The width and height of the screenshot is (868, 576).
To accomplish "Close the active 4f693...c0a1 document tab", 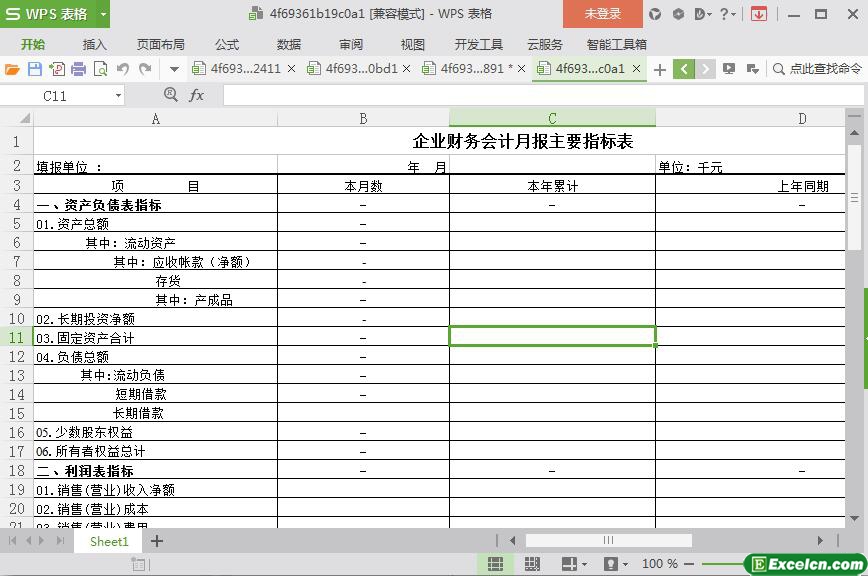I will click(637, 69).
